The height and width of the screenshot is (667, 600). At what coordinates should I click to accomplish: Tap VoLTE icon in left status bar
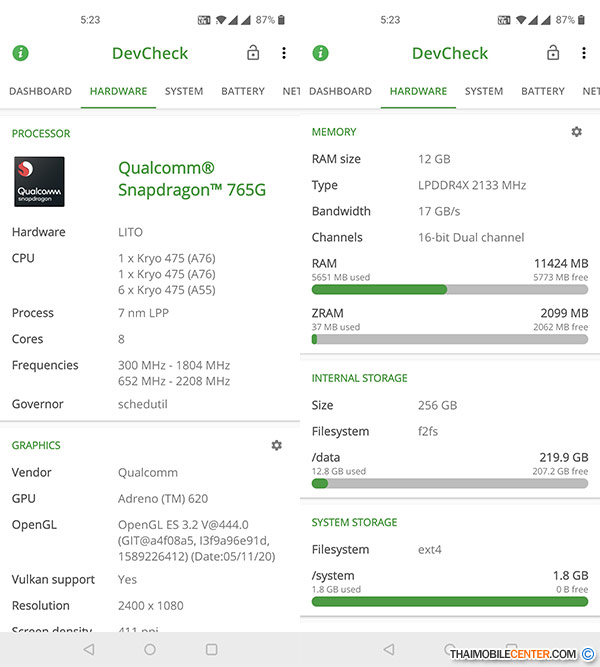(204, 20)
